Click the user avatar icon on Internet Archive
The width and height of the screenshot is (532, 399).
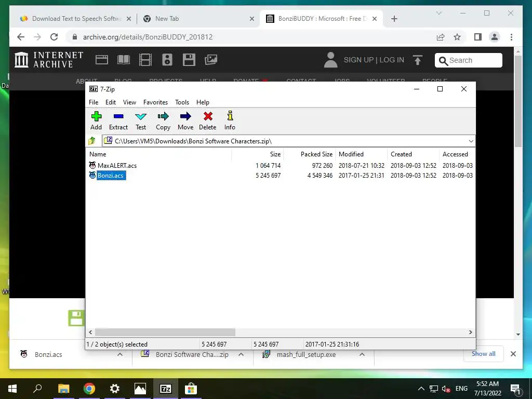pos(330,60)
